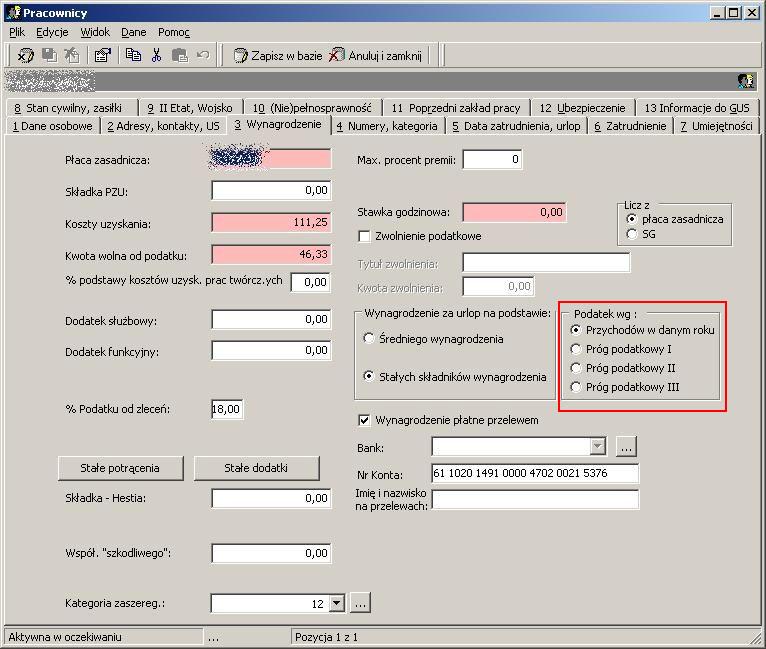Click 'Koszty uzyskania' field showing 111,25
The width and height of the screenshot is (766, 649).
(x=271, y=223)
